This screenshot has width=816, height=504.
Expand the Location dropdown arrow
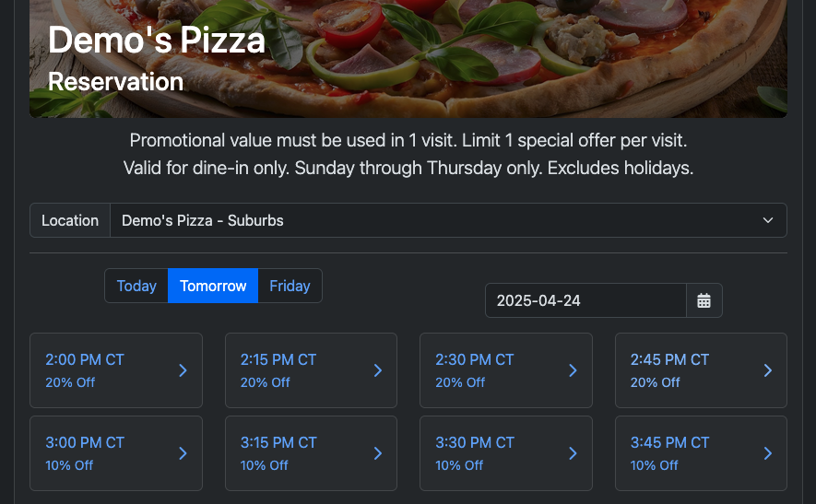point(768,220)
